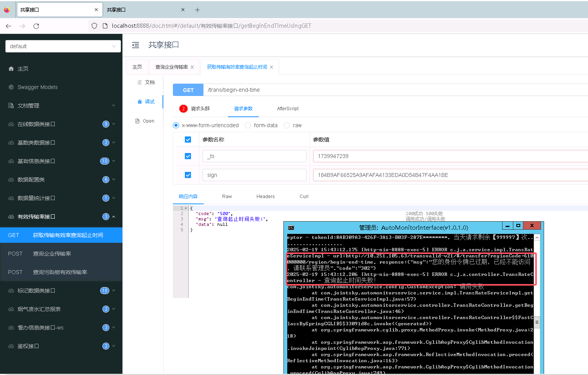
Task: Click the 文档管理 document icon
Action: (11, 106)
